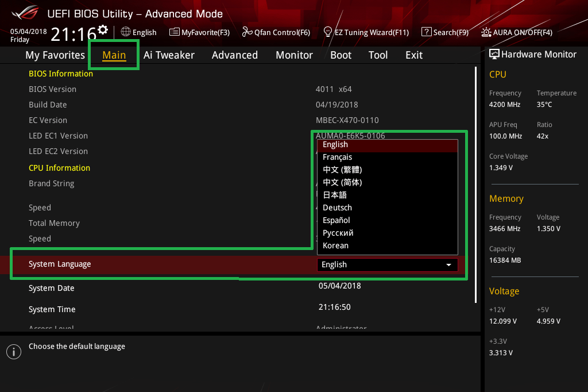Click Core Voltage value 1.349 V
Image resolution: width=588 pixels, height=392 pixels.
coord(501,168)
